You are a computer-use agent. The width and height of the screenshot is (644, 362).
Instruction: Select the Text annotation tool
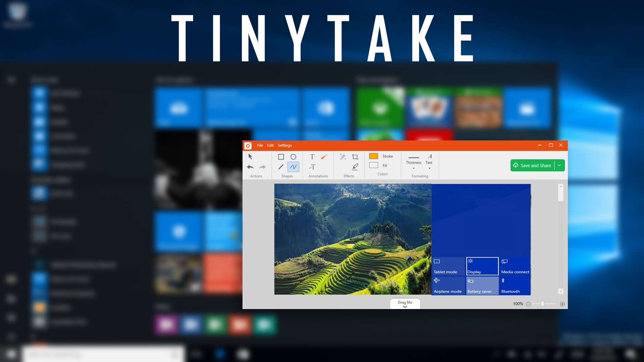pyautogui.click(x=312, y=157)
